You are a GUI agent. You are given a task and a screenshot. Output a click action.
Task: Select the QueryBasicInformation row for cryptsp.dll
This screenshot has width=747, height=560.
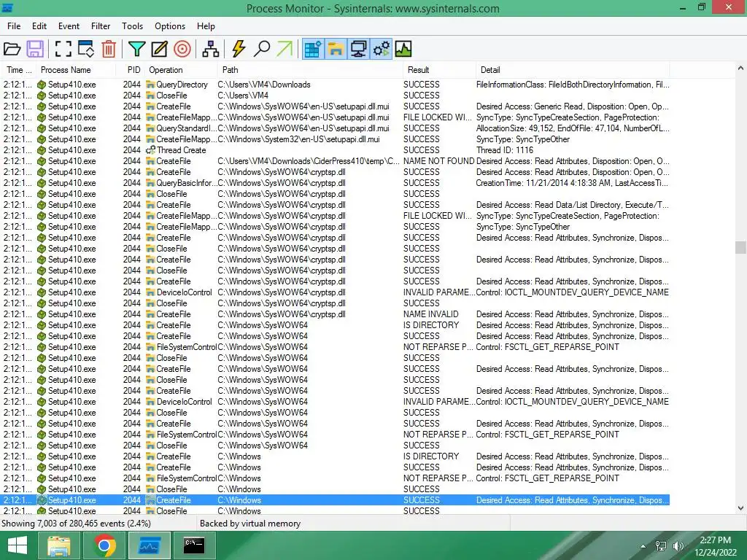pos(335,183)
